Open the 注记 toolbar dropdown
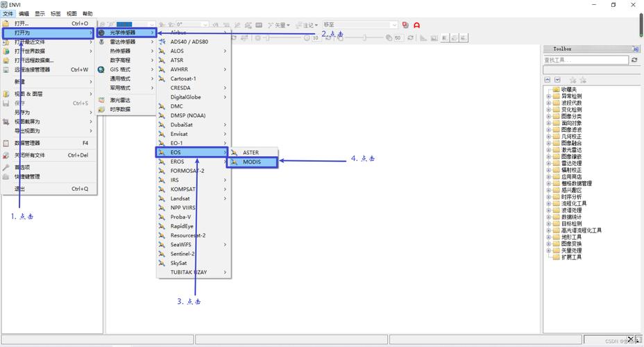The height and width of the screenshot is (347, 644). pos(316,25)
